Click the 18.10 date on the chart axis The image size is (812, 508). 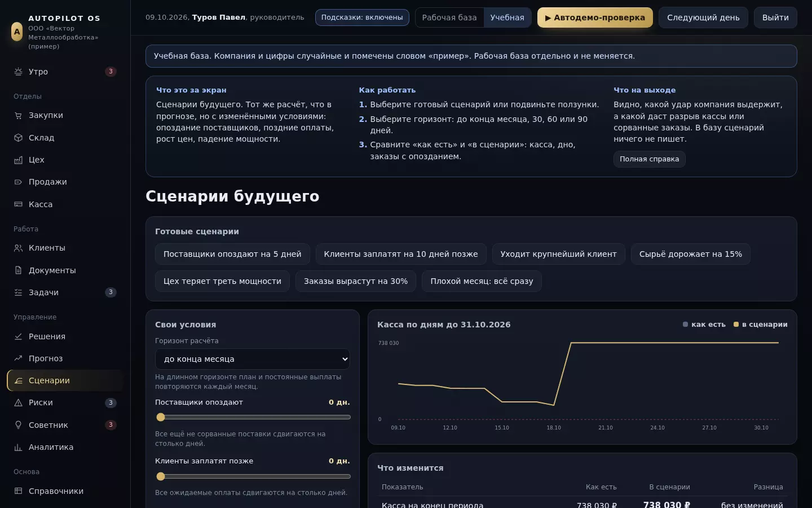(554, 428)
